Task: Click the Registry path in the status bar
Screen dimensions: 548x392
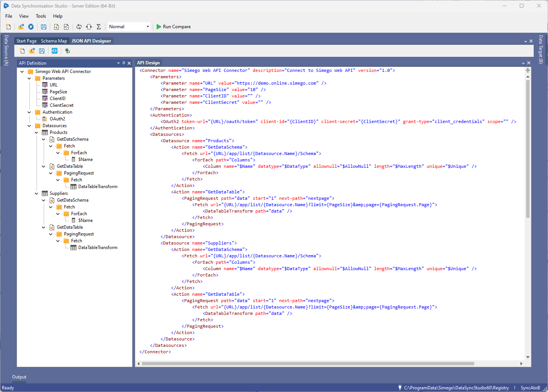Action: (456, 388)
